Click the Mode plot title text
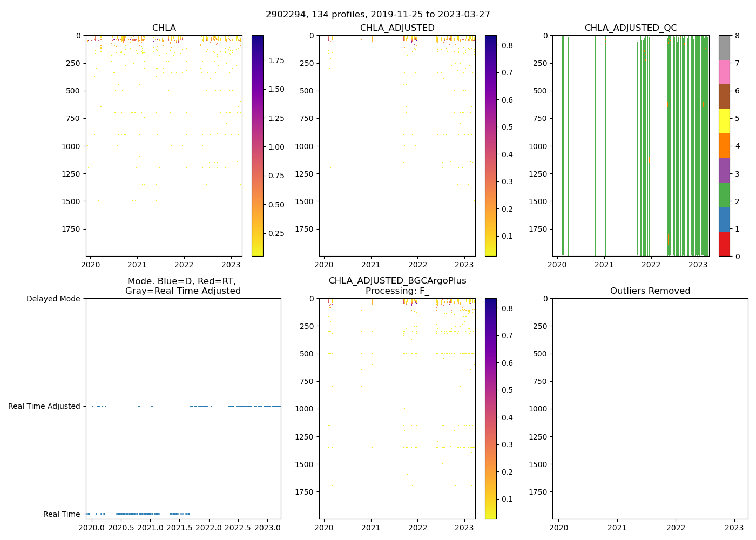The width and height of the screenshot is (756, 540). [183, 286]
